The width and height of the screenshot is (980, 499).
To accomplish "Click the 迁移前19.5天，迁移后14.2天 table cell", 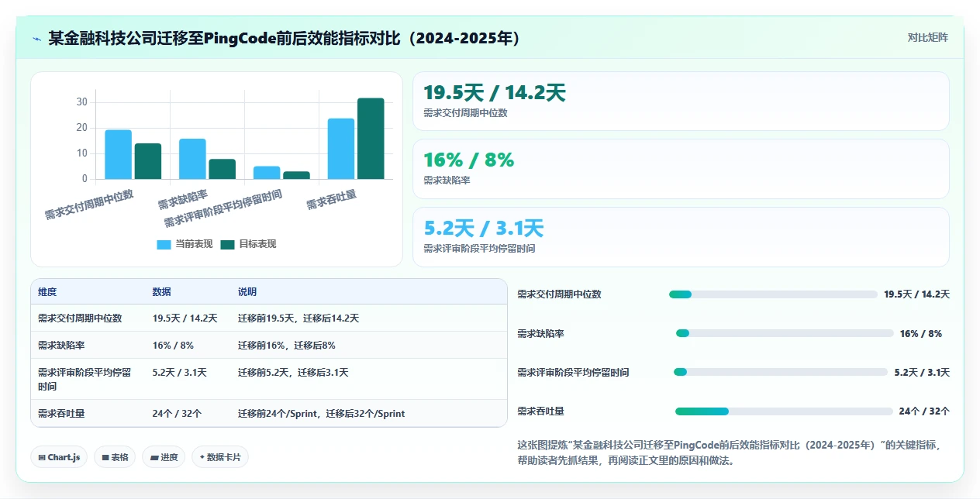I will point(298,318).
